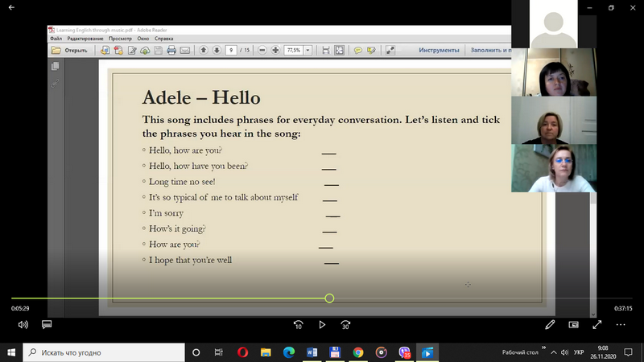
Task: Click the video seek bar handle
Action: click(x=329, y=298)
